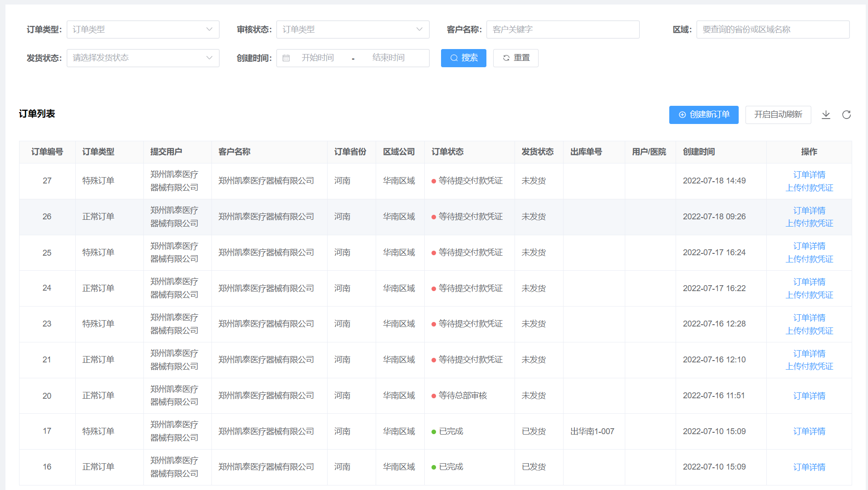Click the 开启自动刷新 button
This screenshot has height=490, width=868.
pyautogui.click(x=778, y=115)
